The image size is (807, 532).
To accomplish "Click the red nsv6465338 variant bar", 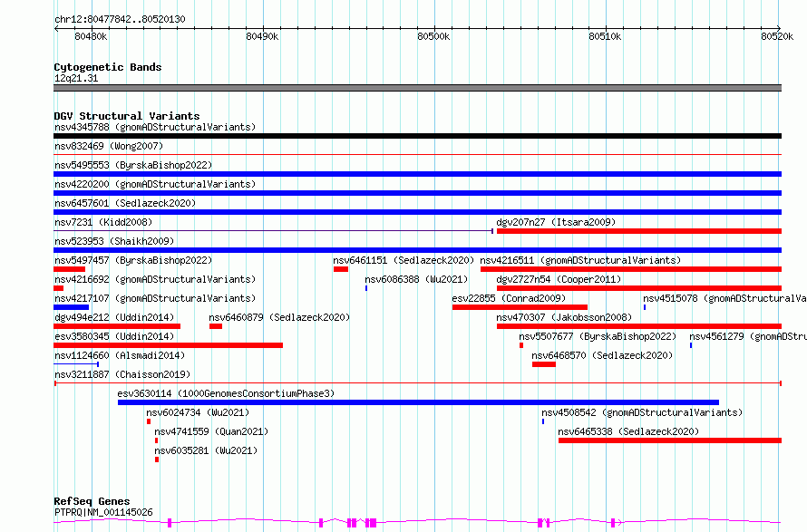I will 670,440.
